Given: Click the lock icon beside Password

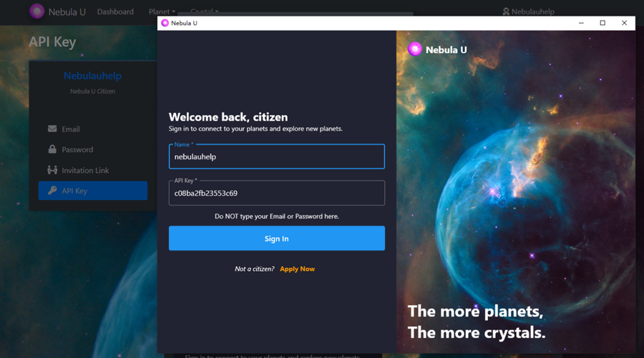Looking at the screenshot, I should click(52, 149).
